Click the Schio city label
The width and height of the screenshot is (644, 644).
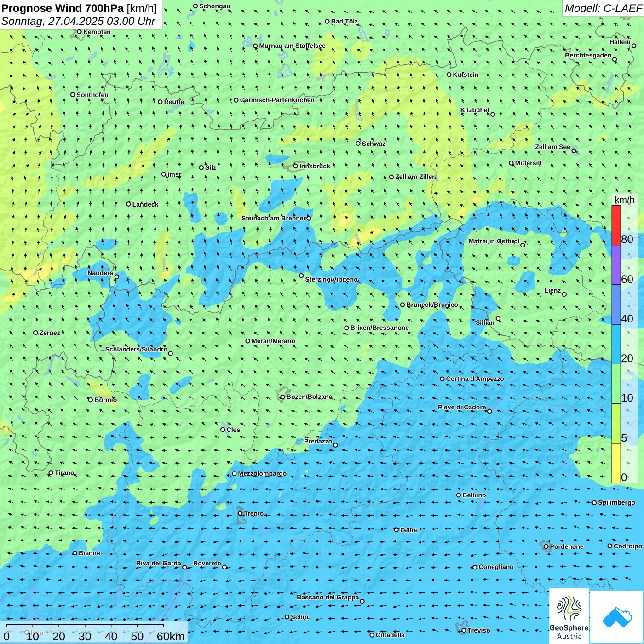(299, 617)
